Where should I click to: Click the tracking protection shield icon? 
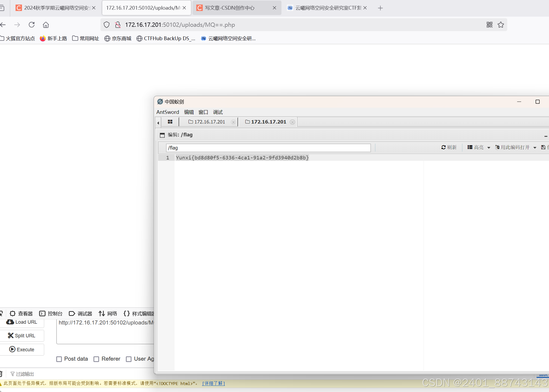pyautogui.click(x=107, y=25)
